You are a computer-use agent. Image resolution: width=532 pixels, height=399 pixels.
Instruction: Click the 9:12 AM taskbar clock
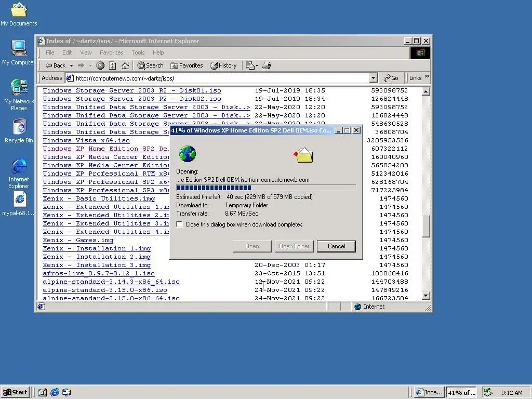tap(512, 393)
